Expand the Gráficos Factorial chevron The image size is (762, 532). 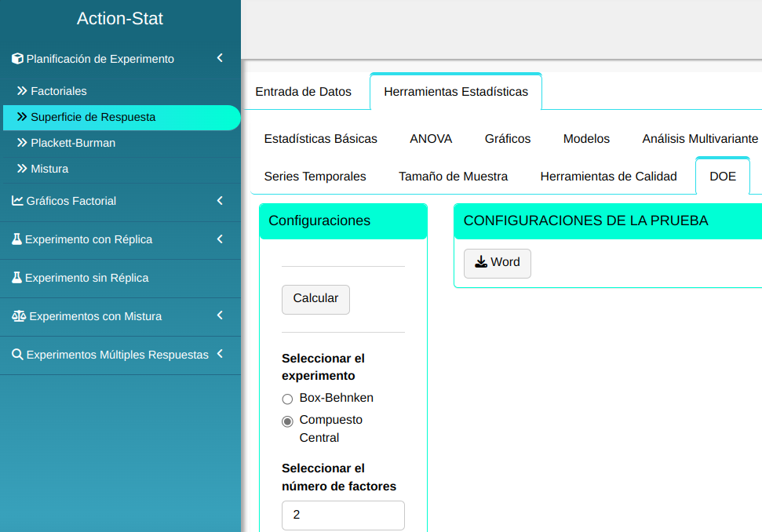point(220,201)
